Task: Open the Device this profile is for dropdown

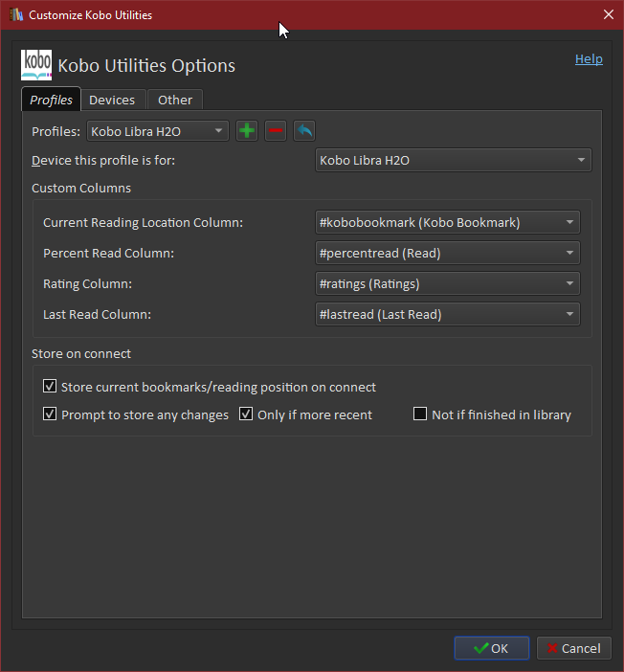Action: tap(454, 160)
